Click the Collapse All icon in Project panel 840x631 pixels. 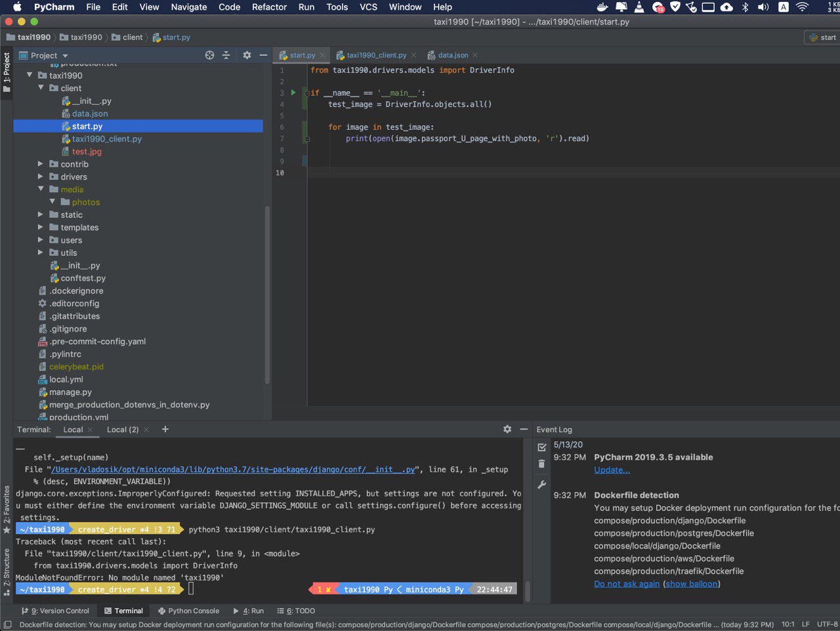pos(226,55)
